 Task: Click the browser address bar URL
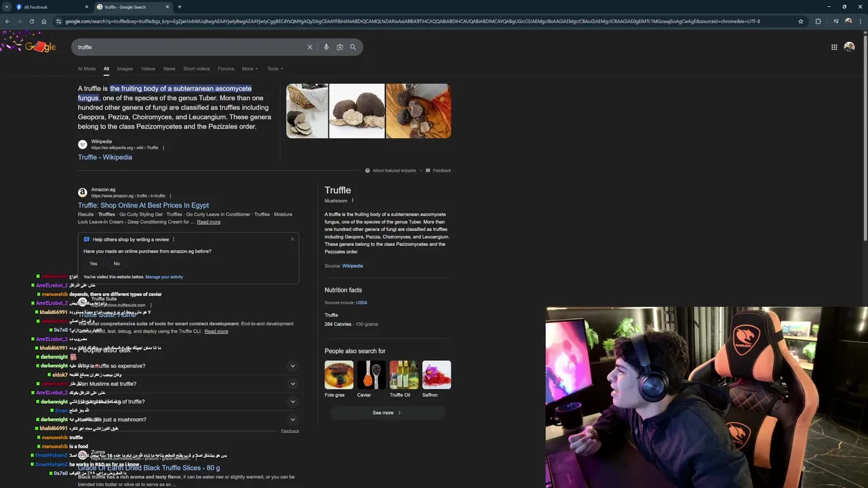[x=412, y=21]
